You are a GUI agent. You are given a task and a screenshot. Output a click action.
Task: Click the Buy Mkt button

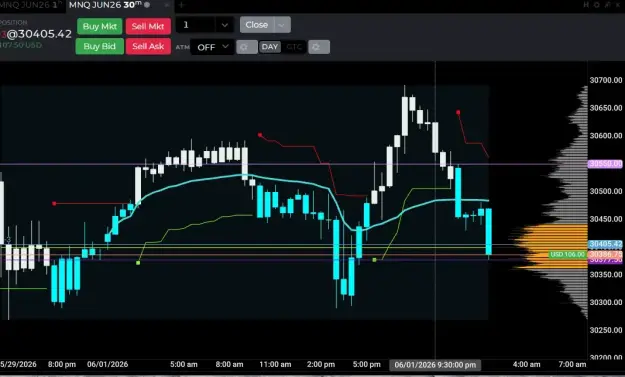[x=100, y=26]
